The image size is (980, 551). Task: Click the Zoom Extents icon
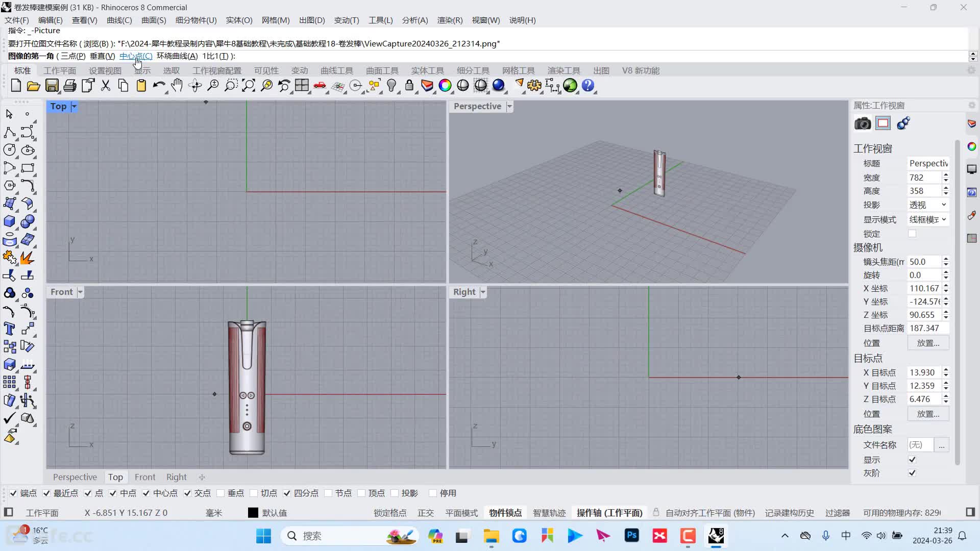[249, 86]
